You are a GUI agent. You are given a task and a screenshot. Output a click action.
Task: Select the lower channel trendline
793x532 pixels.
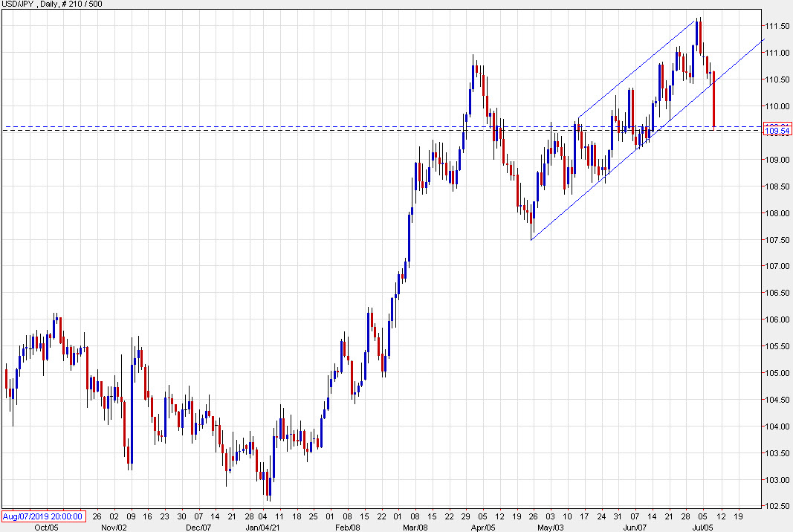tap(647, 139)
